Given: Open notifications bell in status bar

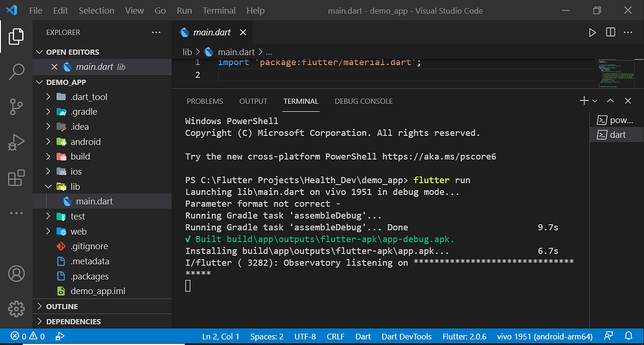Looking at the screenshot, I should [x=629, y=336].
